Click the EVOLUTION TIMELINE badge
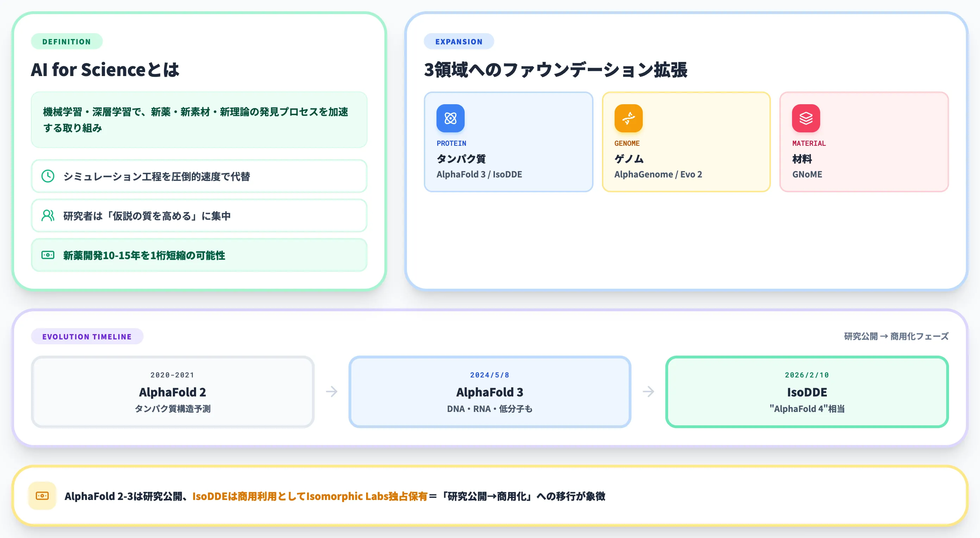 coord(87,336)
